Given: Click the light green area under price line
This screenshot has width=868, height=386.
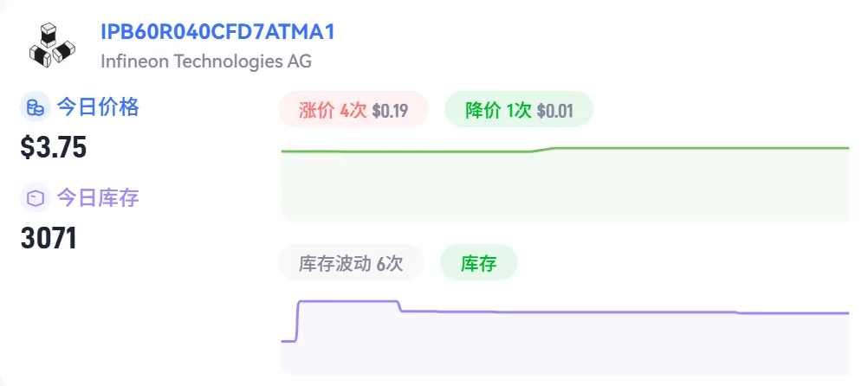Looking at the screenshot, I should pyautogui.click(x=565, y=188).
